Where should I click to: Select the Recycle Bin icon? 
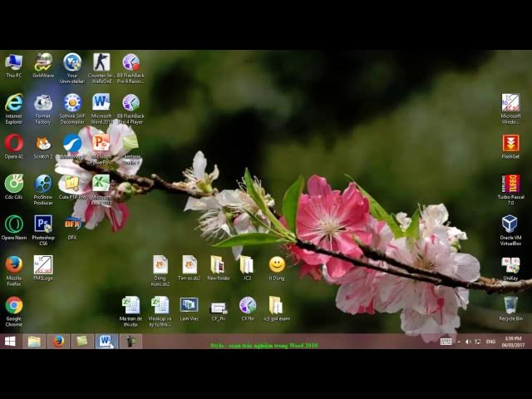pyautogui.click(x=510, y=308)
